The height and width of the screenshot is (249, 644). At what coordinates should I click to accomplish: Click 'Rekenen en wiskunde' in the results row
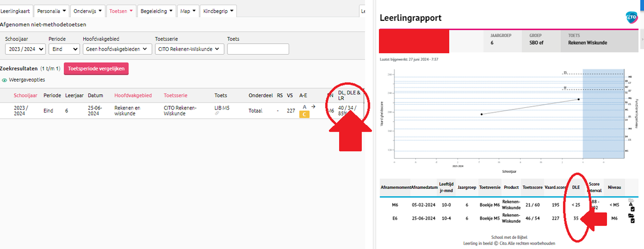pos(127,111)
